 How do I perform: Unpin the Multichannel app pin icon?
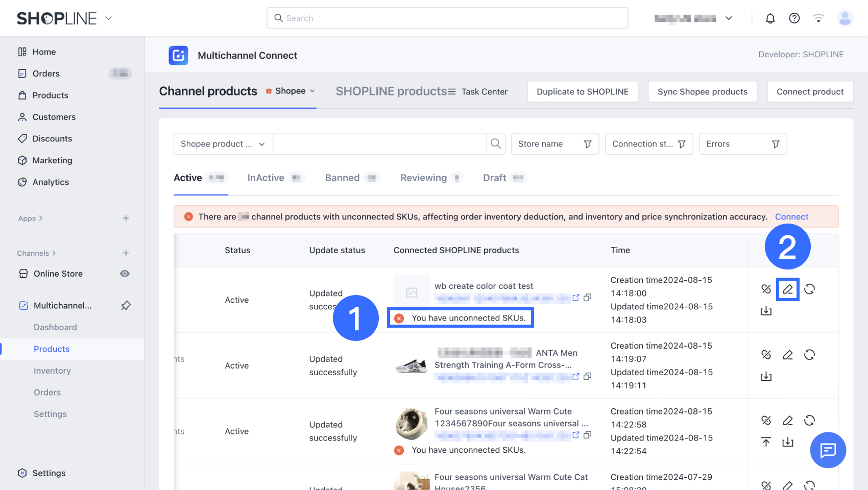click(126, 306)
